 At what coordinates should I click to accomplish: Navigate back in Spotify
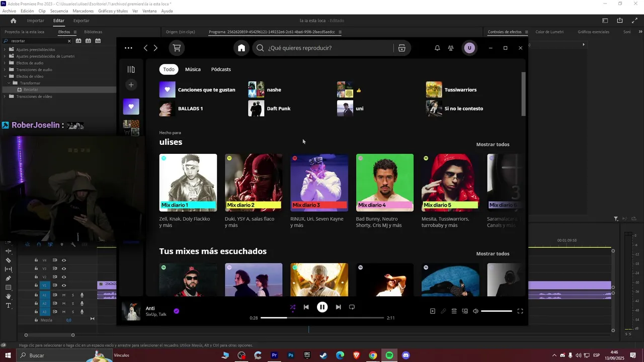146,48
